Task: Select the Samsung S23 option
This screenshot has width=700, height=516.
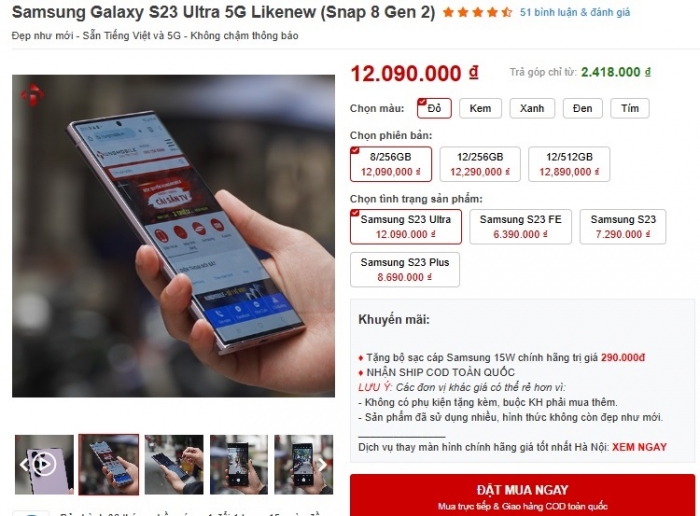Action: [623, 227]
